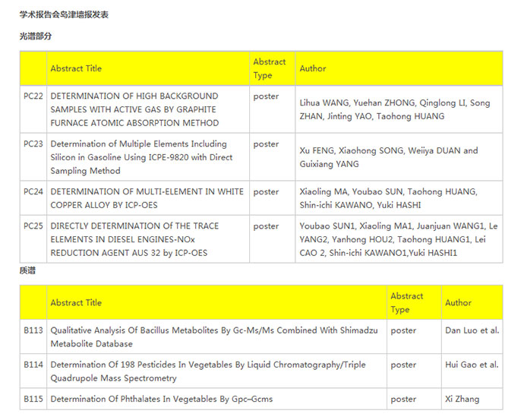Screen dimensions: 524x420
Task: Select the B113 row code
Action: coord(33,330)
